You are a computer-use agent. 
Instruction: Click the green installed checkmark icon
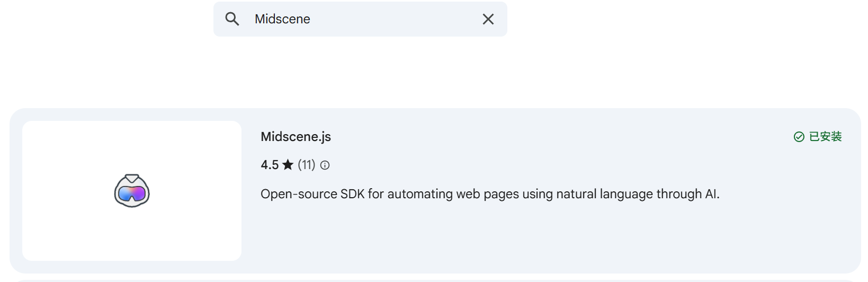coord(799,137)
